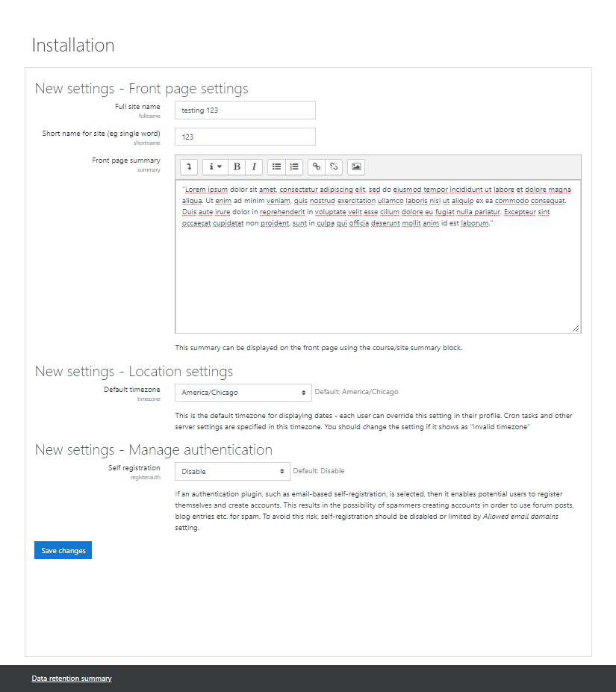Expand the editor toolbar toggle icon
616x692 pixels.
[x=189, y=166]
